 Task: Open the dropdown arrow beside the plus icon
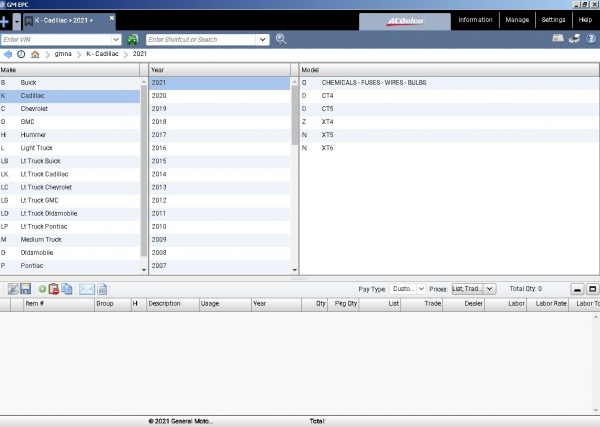click(x=17, y=21)
